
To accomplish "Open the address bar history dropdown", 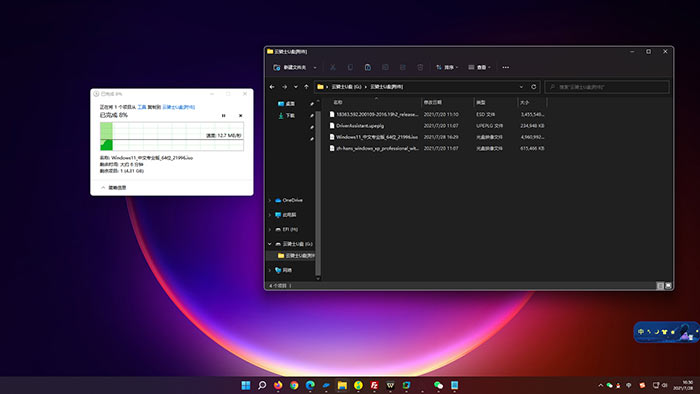I will (x=521, y=87).
